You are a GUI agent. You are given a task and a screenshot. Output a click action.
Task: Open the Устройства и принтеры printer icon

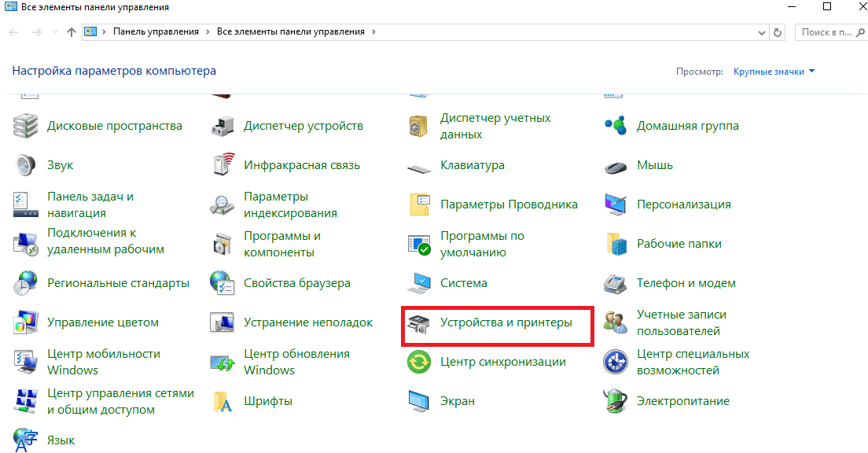click(x=418, y=323)
